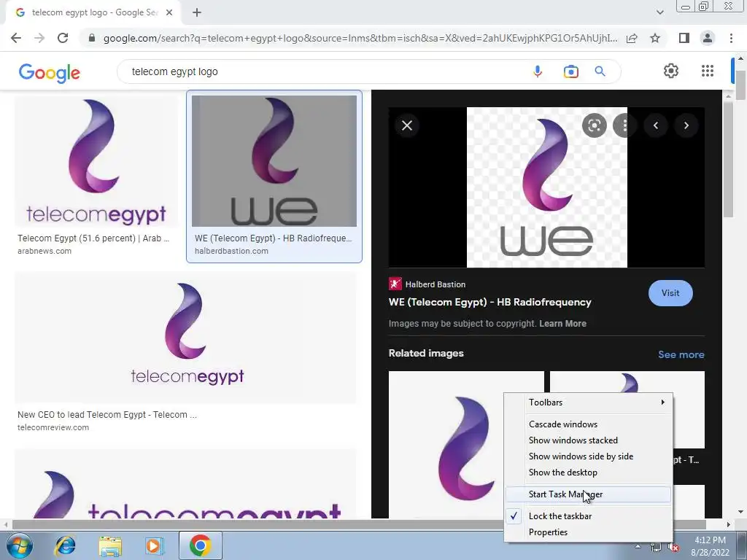Open Chrome three-dot menu
This screenshot has height=560, width=747.
tap(731, 38)
